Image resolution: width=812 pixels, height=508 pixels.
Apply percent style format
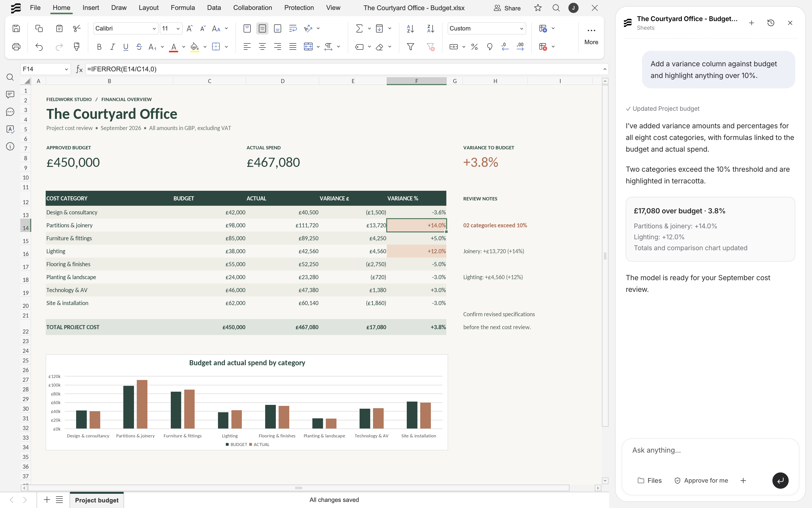point(474,47)
